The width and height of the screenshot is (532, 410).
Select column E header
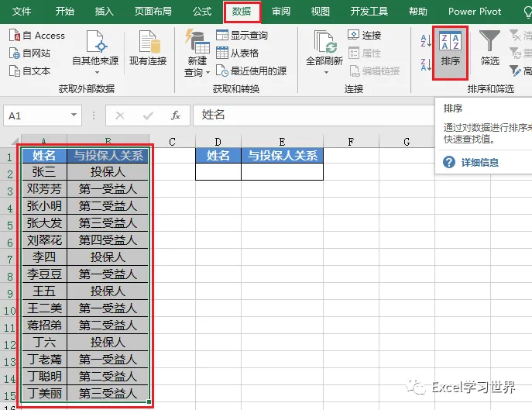tap(282, 141)
